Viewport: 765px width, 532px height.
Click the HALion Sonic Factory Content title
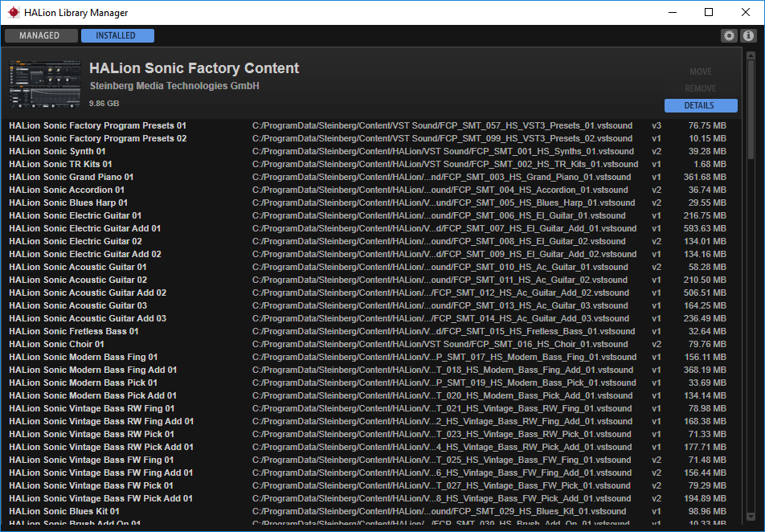(x=194, y=68)
